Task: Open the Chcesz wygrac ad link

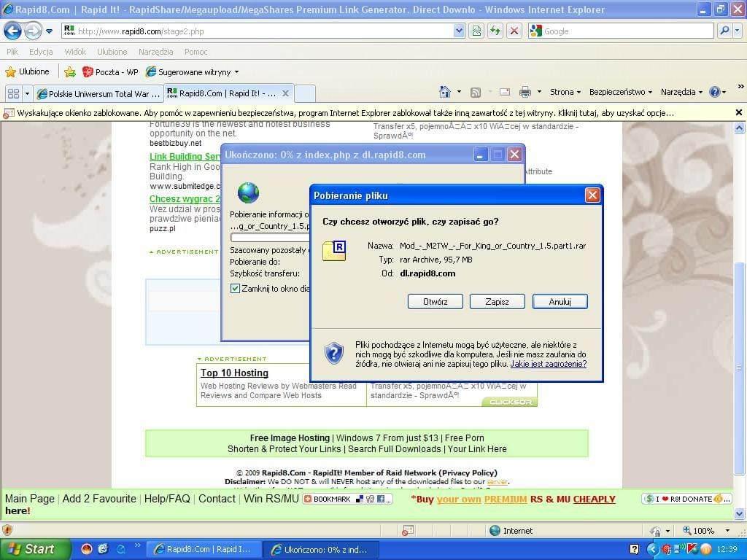Action: (185, 198)
